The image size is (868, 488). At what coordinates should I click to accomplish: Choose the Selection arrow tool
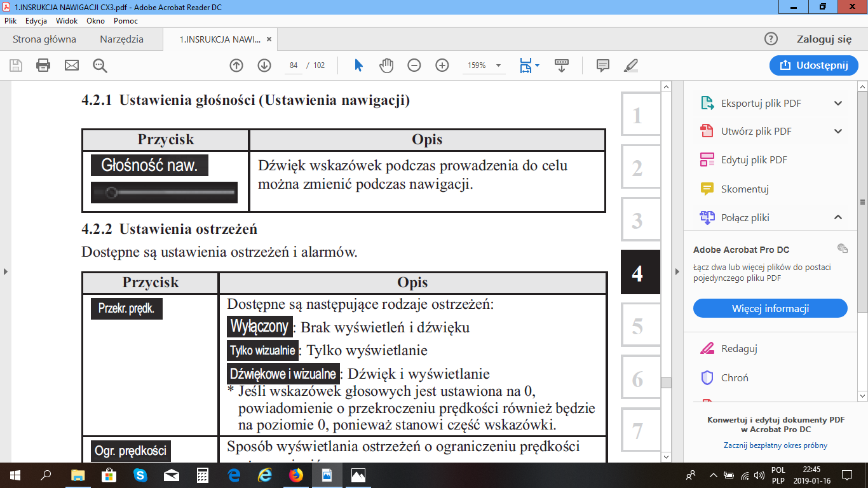(358, 65)
